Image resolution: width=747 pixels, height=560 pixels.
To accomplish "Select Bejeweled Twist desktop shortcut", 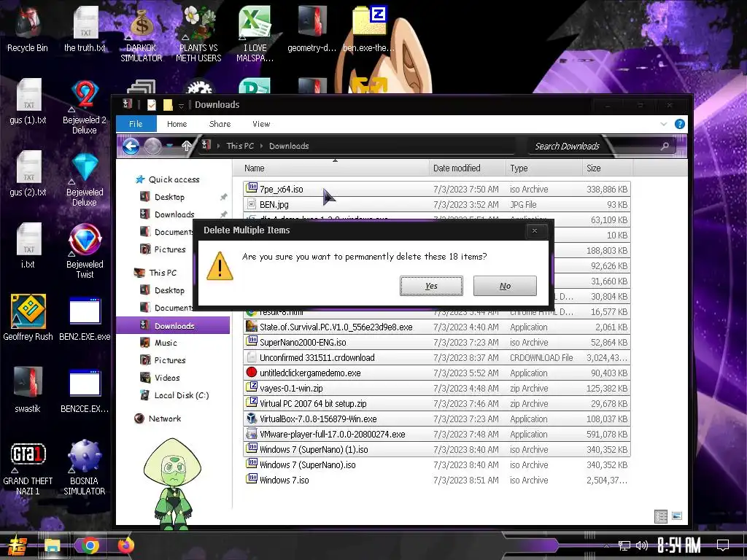I will click(85, 252).
